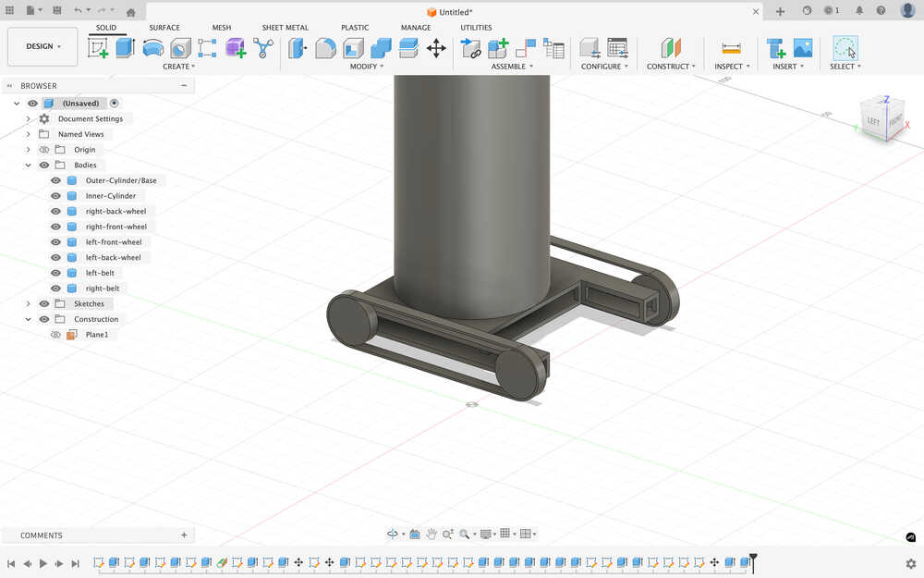Hide the Outer-Cylinder/Base body
Viewport: 924px width, 578px height.
[55, 180]
